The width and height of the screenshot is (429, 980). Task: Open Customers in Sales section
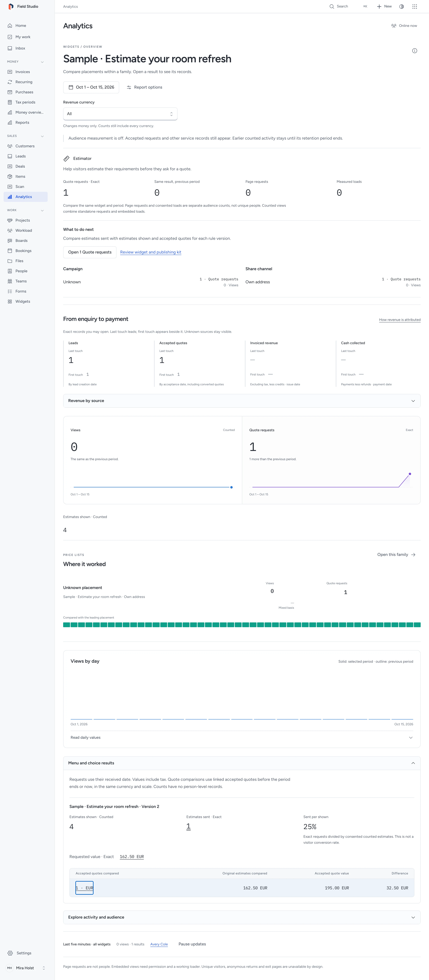tap(25, 146)
